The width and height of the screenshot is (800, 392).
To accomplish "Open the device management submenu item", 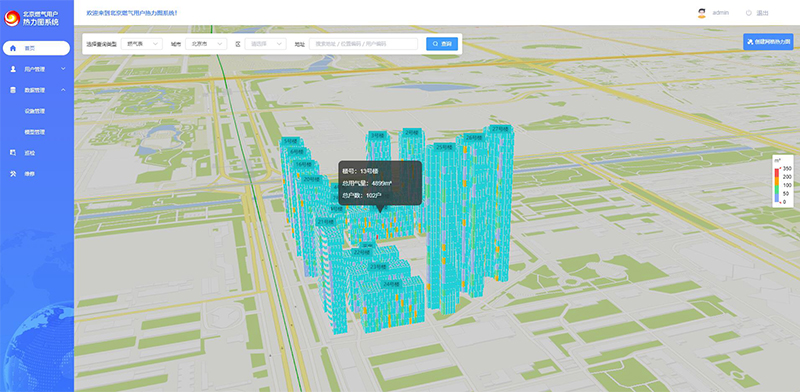I will coord(35,111).
